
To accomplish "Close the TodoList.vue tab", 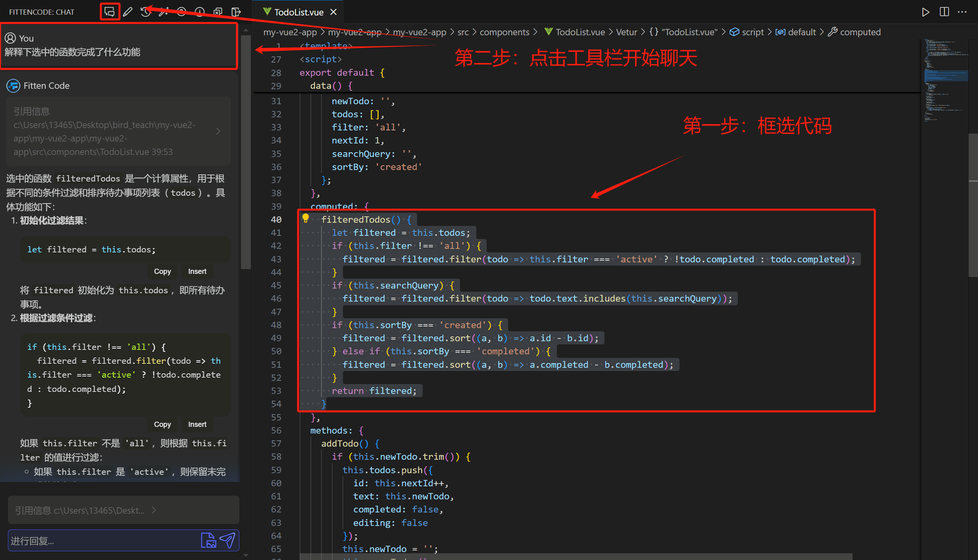I will coord(333,12).
